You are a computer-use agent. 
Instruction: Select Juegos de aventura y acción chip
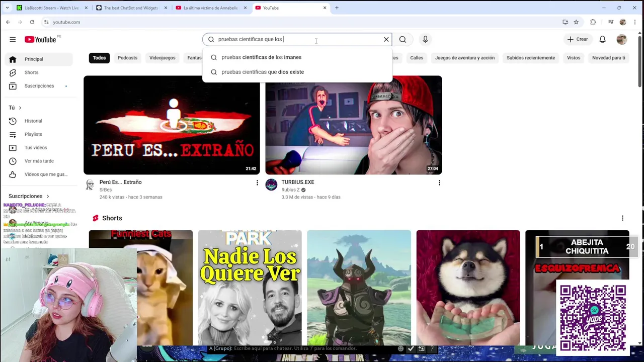click(465, 58)
